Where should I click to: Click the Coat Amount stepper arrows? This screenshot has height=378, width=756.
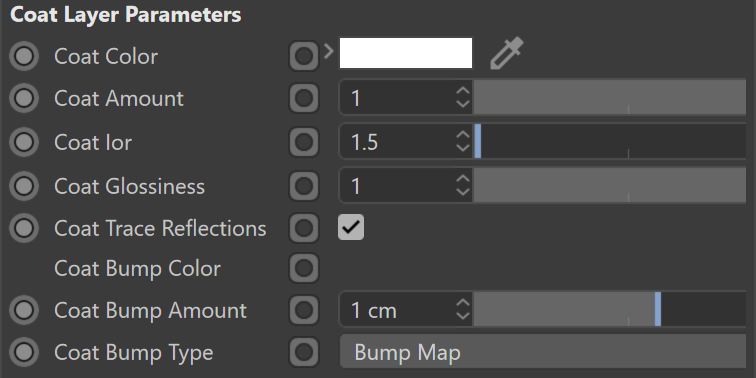click(462, 98)
